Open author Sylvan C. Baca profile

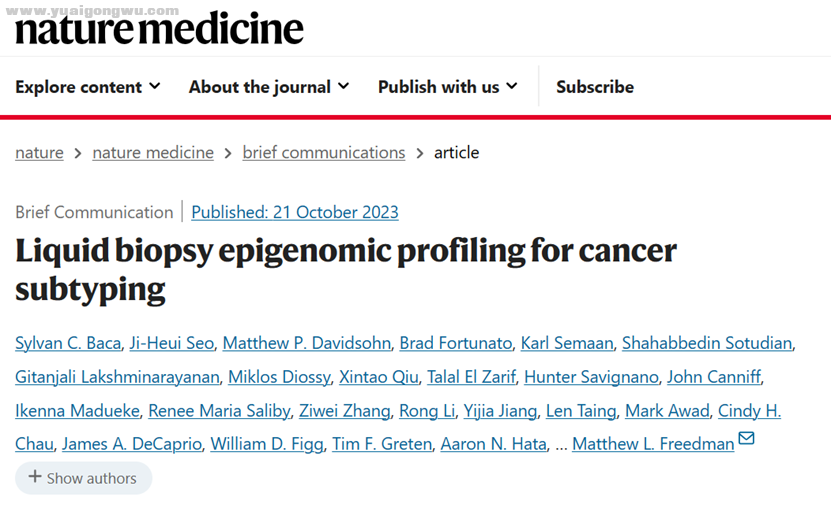tap(68, 343)
